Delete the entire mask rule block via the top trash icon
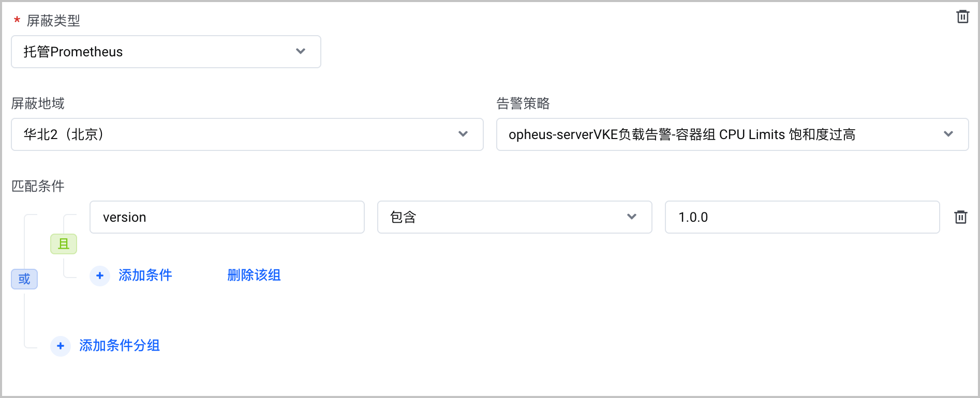This screenshot has width=980, height=398. coord(962,17)
